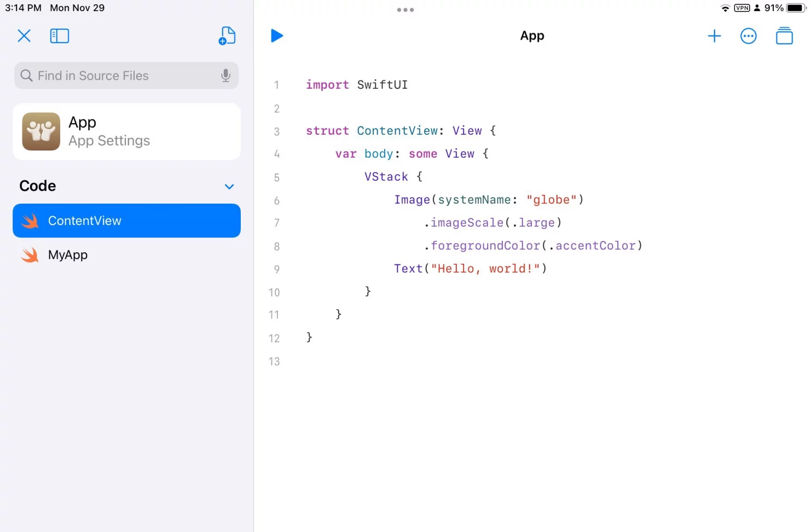Open the MyApp file

pos(126,255)
